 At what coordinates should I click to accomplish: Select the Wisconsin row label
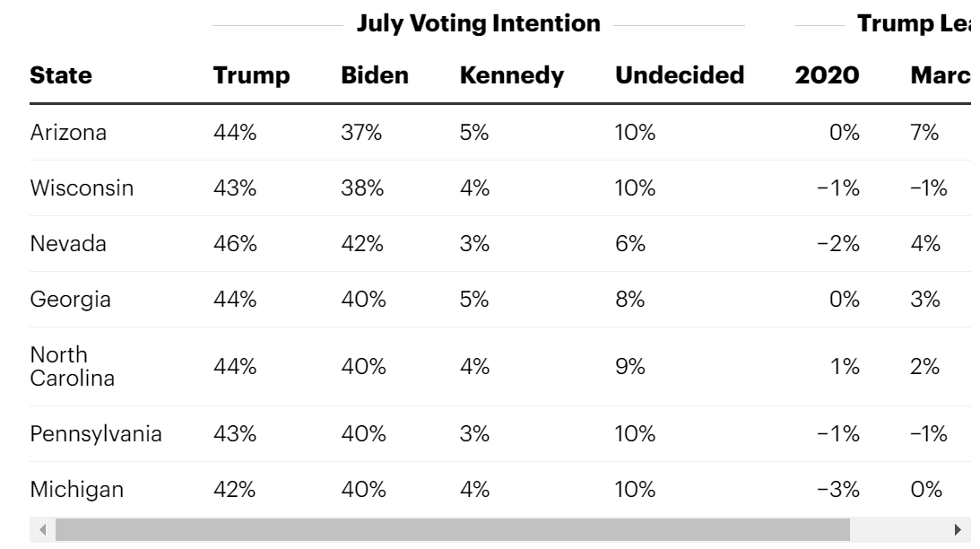tap(82, 188)
